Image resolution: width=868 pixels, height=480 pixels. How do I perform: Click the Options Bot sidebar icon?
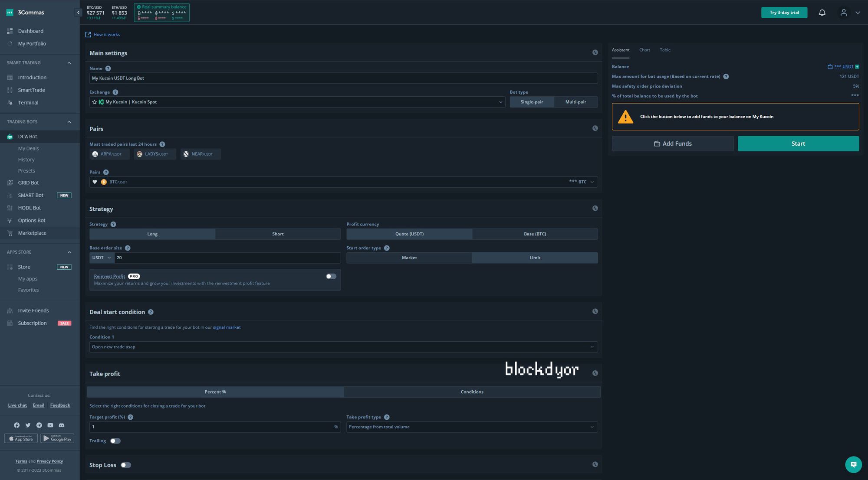(x=10, y=221)
